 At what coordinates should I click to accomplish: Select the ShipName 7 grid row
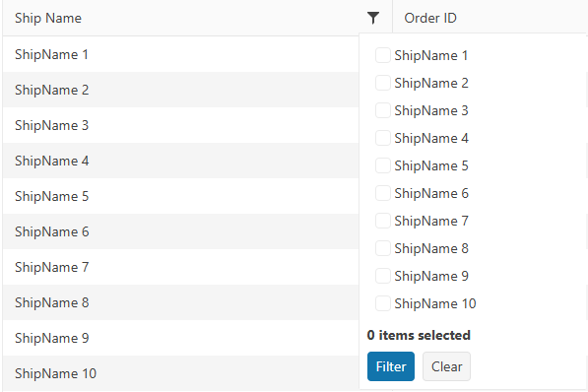point(181,267)
